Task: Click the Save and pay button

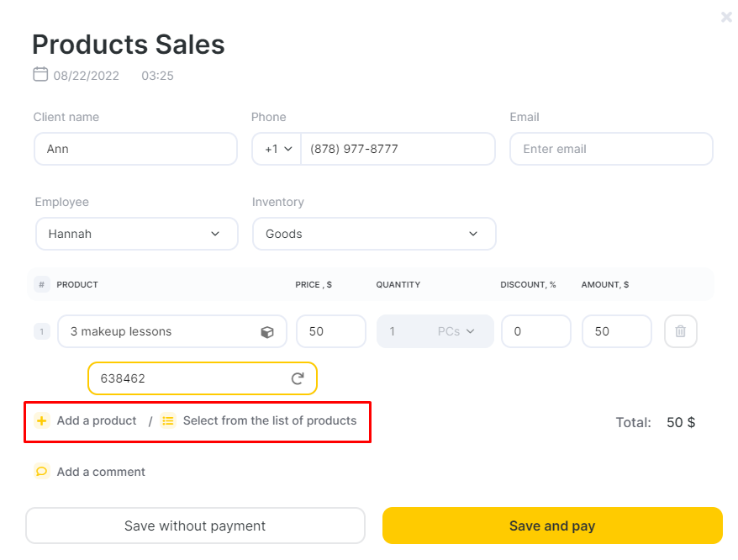Action: pyautogui.click(x=552, y=526)
